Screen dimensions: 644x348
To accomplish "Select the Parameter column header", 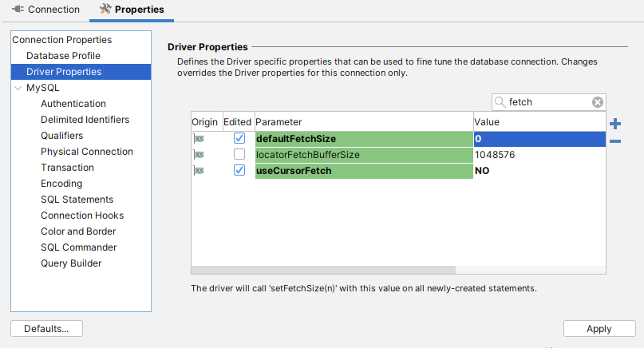I will pos(363,122).
